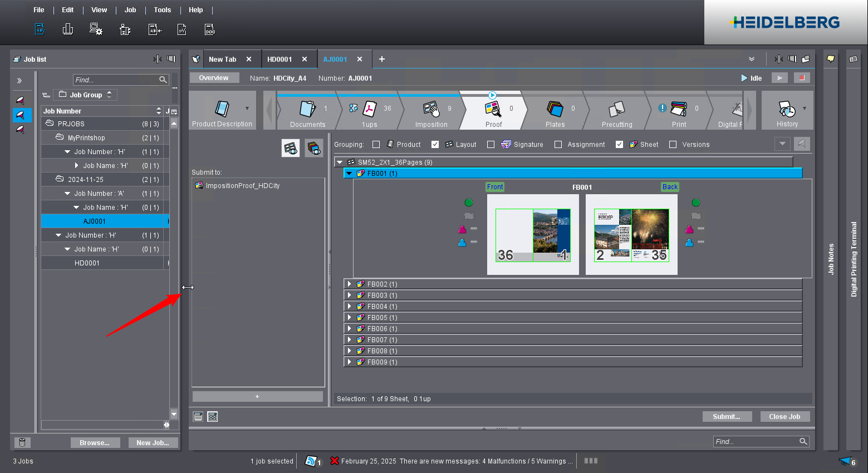Open the Job Notes side panel icon
868x473 pixels.
(830, 59)
